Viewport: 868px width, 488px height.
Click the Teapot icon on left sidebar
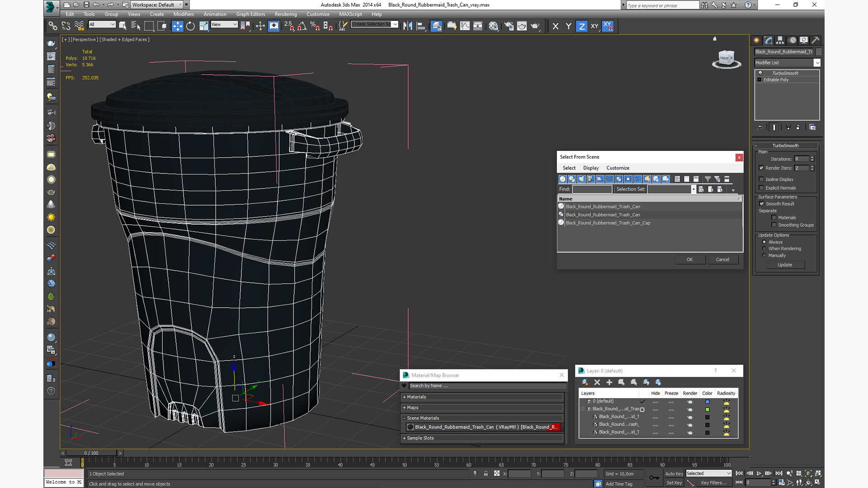51,44
